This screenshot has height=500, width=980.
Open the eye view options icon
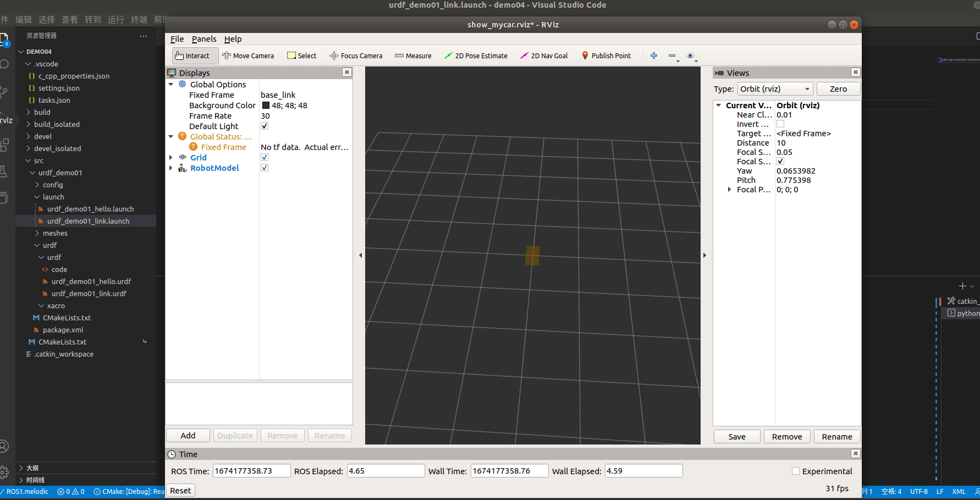[x=691, y=55]
